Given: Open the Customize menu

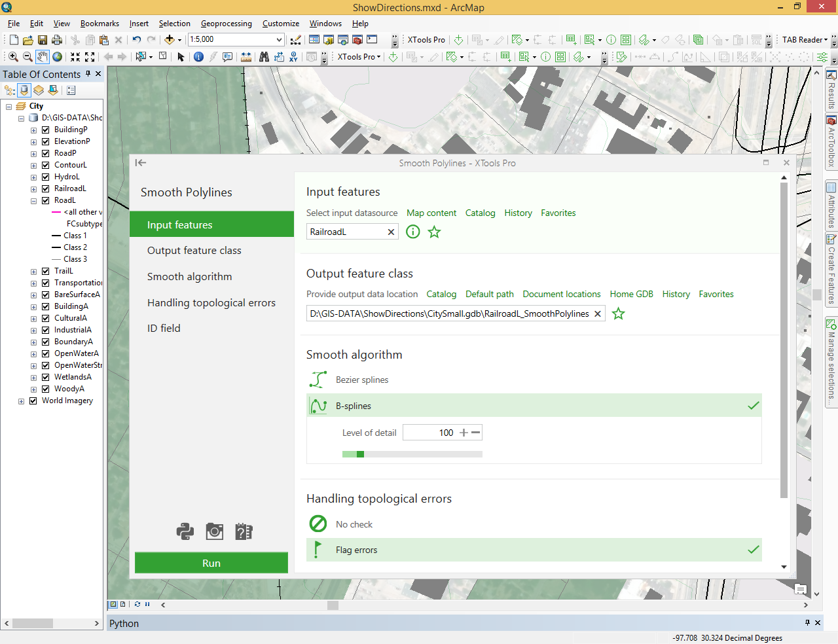Looking at the screenshot, I should (281, 24).
